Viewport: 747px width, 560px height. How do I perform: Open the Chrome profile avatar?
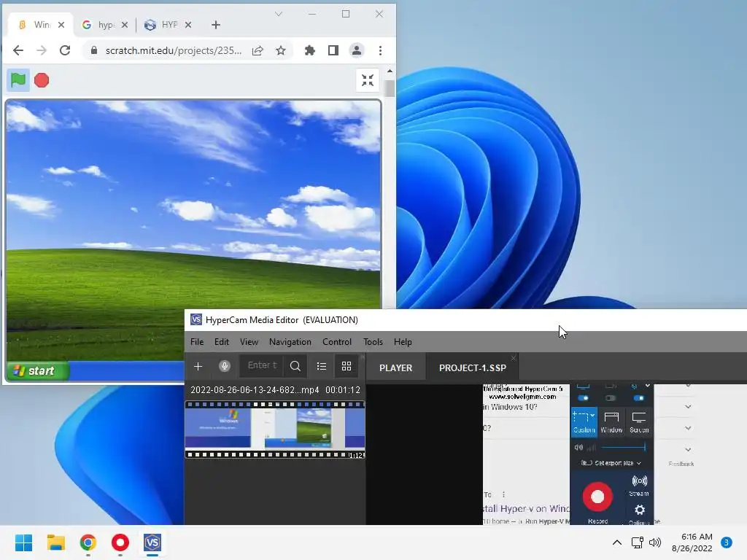pos(356,50)
